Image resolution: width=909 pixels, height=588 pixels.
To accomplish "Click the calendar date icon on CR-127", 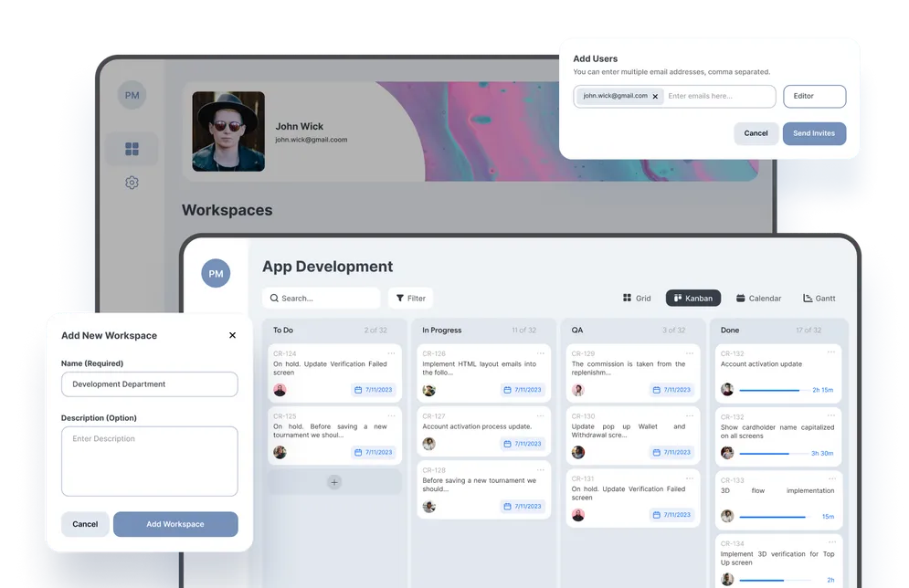I will tap(507, 444).
